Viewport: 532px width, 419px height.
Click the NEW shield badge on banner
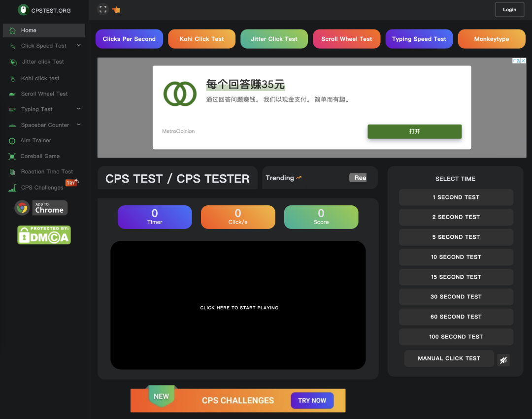coord(162,396)
